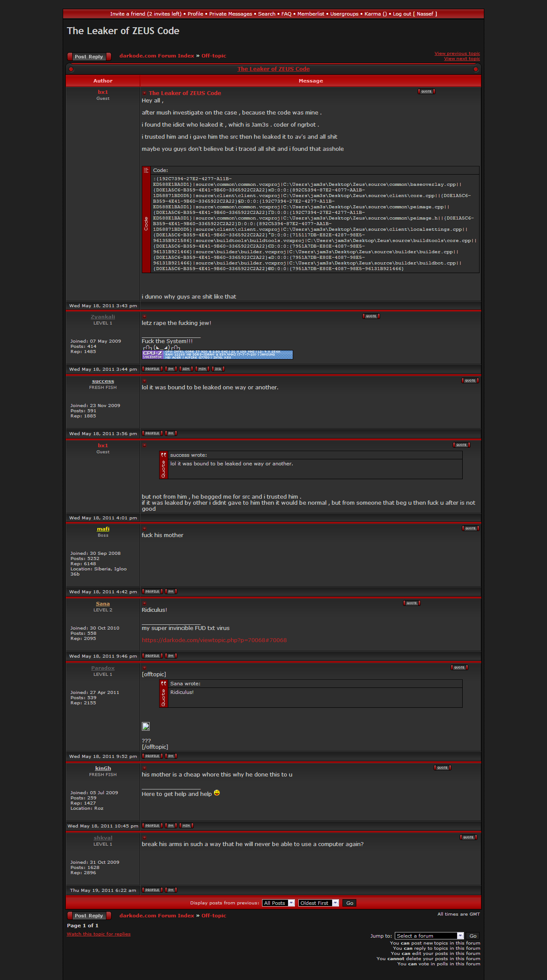Quote Sana's post with the Quote icon
Image resolution: width=547 pixels, height=980 pixels.
(412, 603)
